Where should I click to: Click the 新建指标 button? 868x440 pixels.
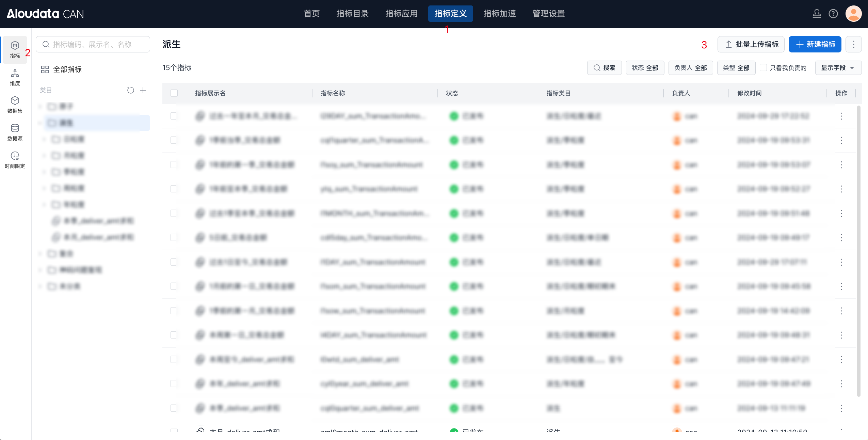(815, 44)
